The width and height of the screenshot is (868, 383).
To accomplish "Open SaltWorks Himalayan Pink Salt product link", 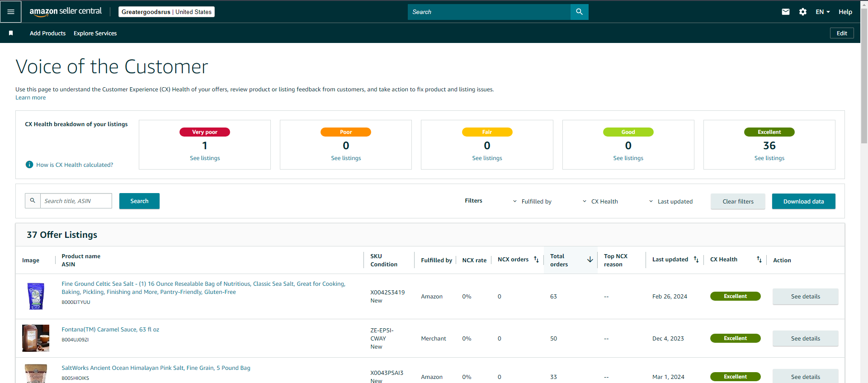I will 156,368.
